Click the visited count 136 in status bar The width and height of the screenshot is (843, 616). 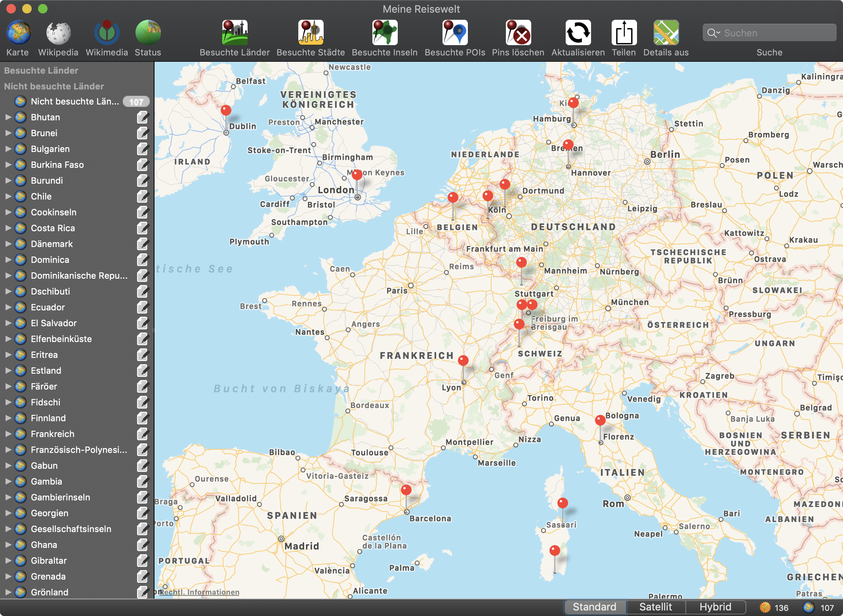click(781, 608)
